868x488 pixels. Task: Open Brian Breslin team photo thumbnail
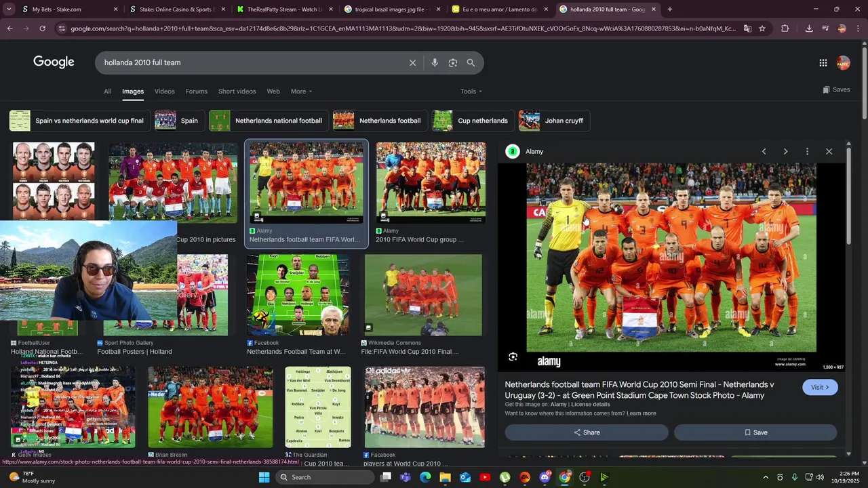pos(210,407)
